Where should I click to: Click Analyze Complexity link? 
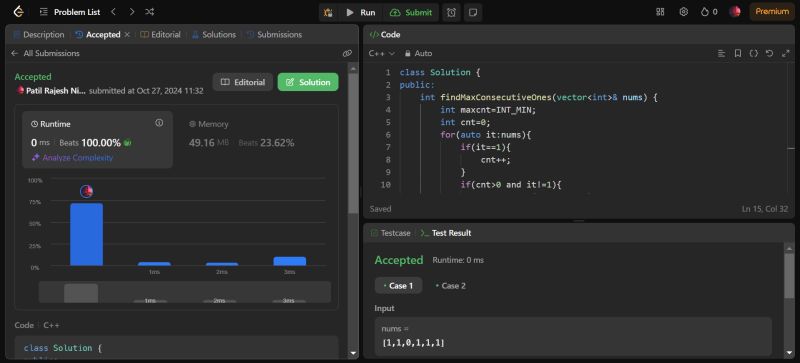coord(72,158)
